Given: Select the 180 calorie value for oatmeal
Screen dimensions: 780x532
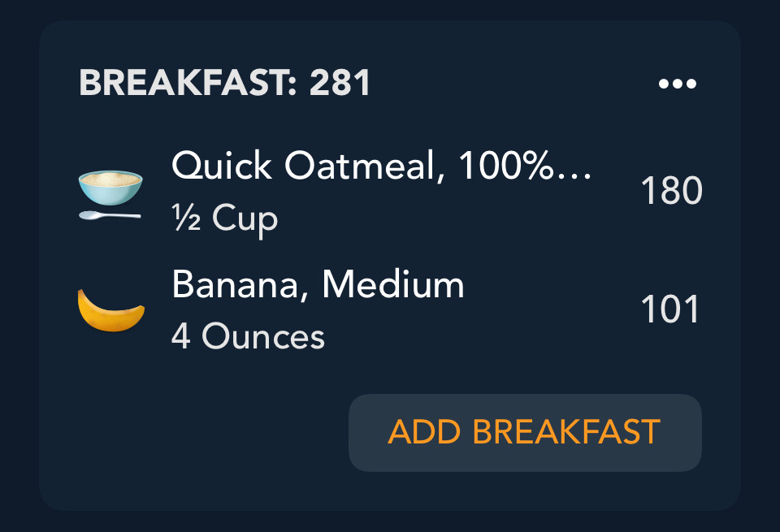Looking at the screenshot, I should 670,192.
